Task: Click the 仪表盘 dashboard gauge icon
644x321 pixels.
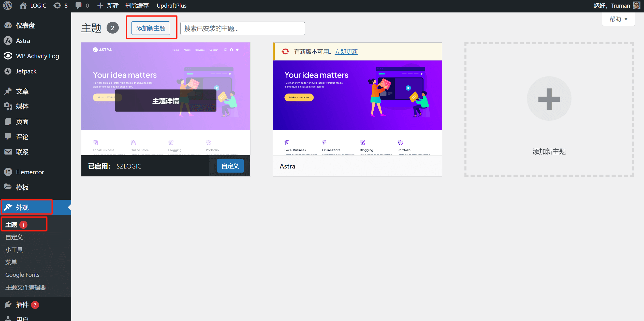Action: 8,25
